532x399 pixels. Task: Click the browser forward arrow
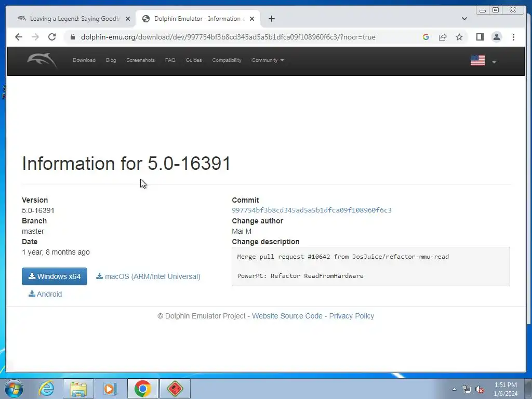[x=35, y=37]
